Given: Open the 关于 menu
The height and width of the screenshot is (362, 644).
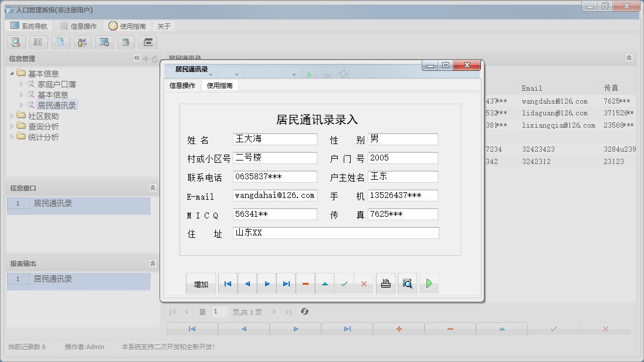Looking at the screenshot, I should pyautogui.click(x=164, y=26).
